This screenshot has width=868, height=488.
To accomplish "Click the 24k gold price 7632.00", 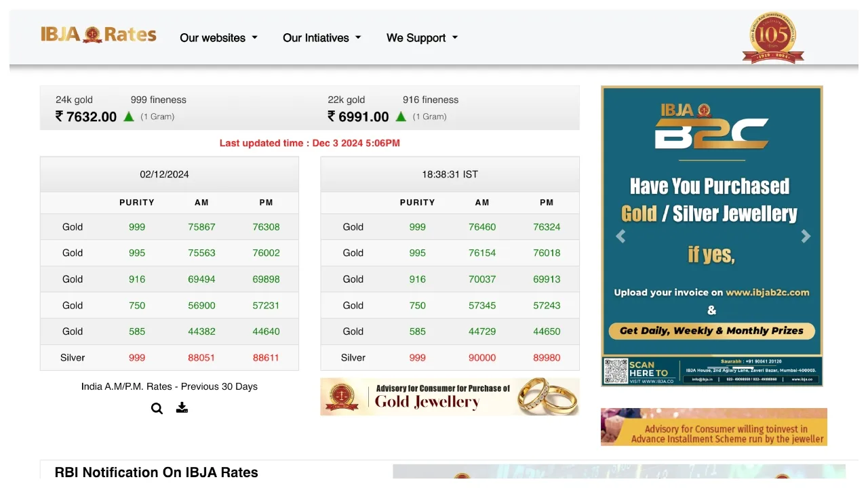I will click(86, 117).
